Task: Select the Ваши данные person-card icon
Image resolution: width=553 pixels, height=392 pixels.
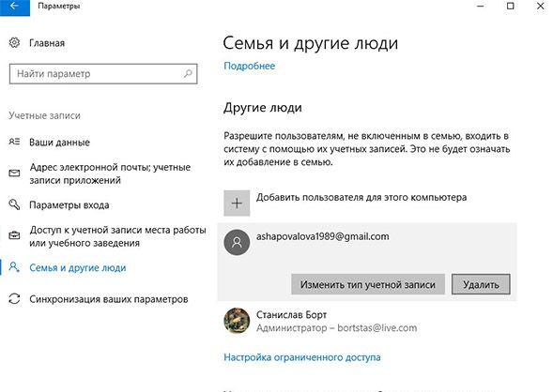Action: click(14, 142)
